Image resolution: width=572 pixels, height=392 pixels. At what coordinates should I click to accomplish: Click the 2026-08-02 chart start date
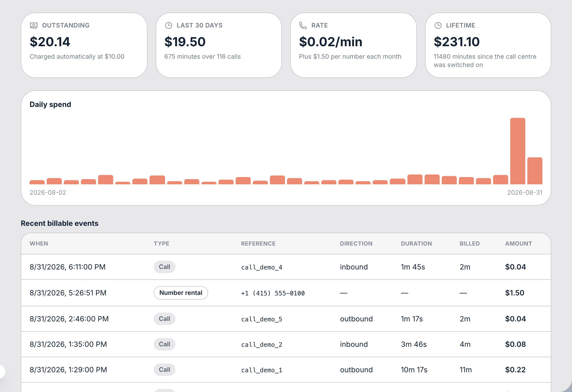pos(48,192)
